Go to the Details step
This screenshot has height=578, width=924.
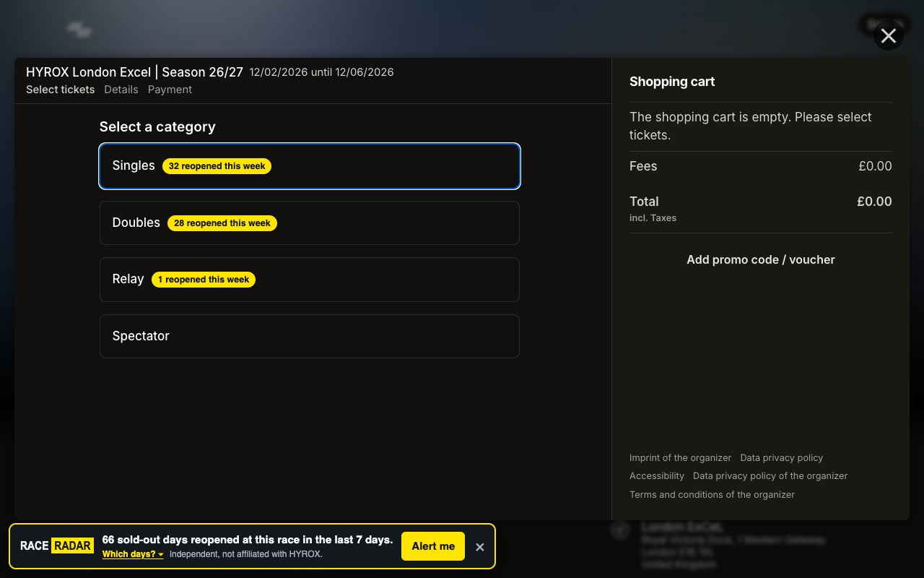(121, 90)
